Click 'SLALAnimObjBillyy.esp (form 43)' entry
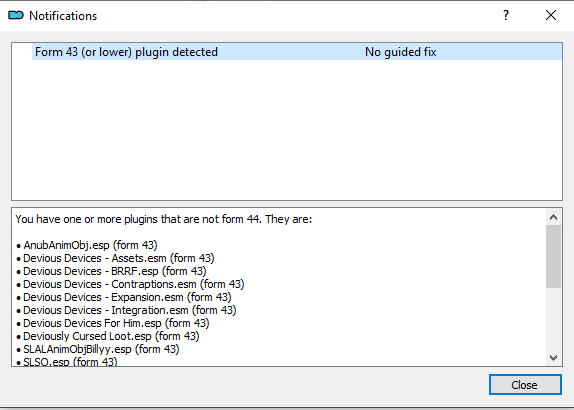 coord(101,349)
